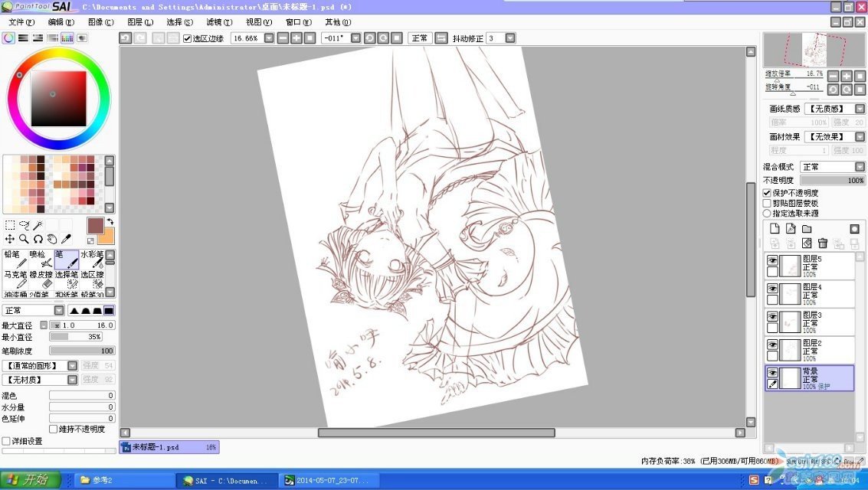Click the Windows 开始 Start button
This screenshot has width=868, height=490.
29,480
